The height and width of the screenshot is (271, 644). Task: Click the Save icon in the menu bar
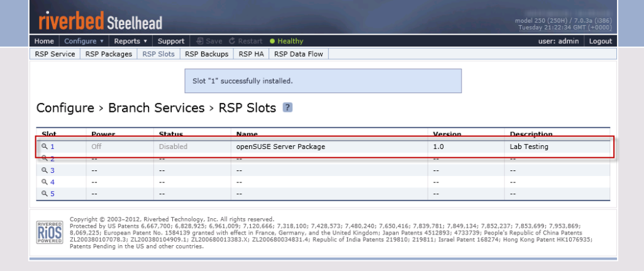(200, 41)
